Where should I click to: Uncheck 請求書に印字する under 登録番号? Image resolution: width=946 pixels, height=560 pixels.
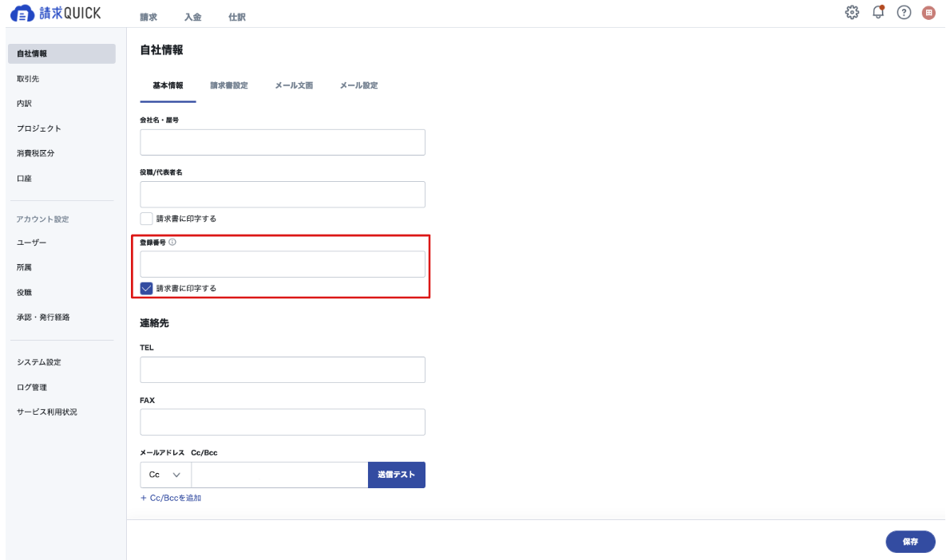tap(146, 288)
